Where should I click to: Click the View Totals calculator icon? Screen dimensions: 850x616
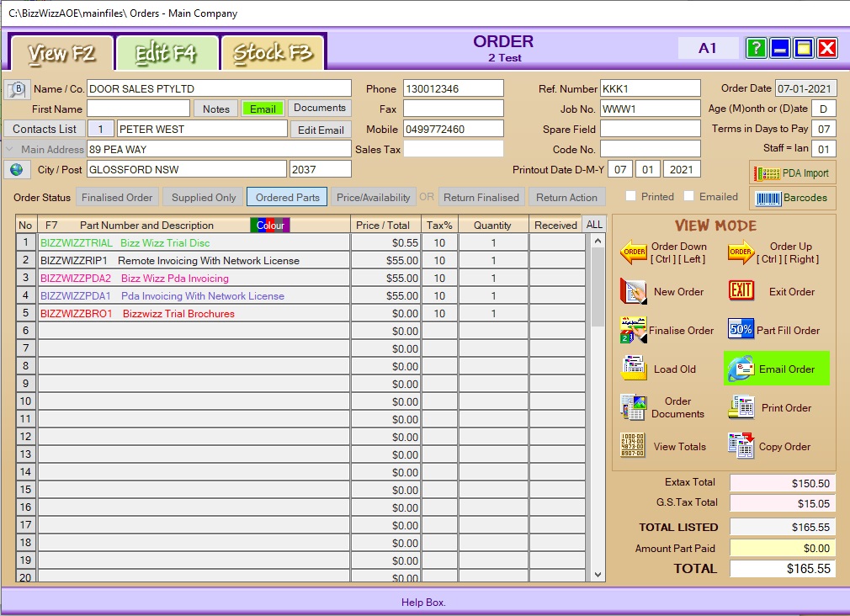pos(633,446)
